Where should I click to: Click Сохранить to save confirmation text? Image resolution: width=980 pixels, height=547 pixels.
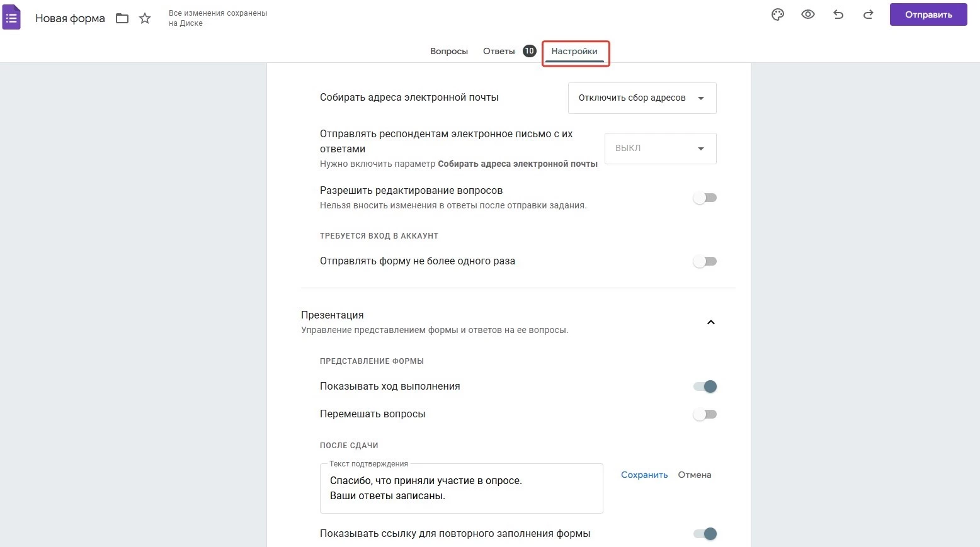pyautogui.click(x=644, y=475)
